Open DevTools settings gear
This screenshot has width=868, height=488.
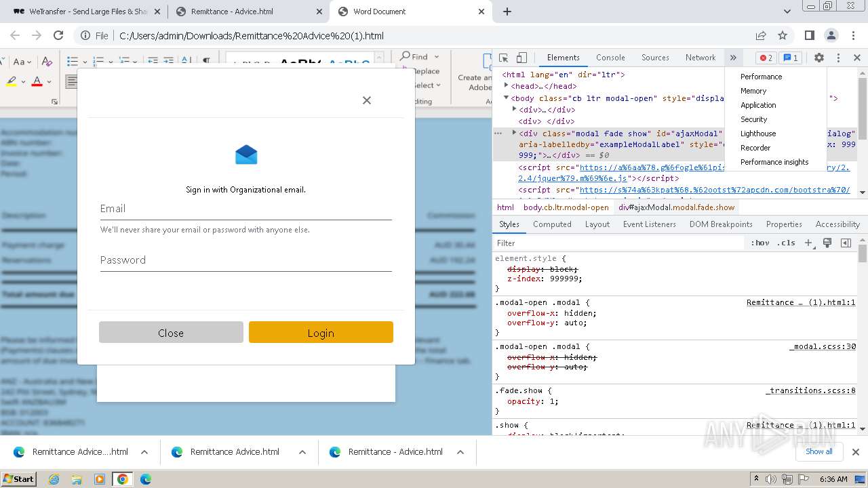click(x=819, y=58)
